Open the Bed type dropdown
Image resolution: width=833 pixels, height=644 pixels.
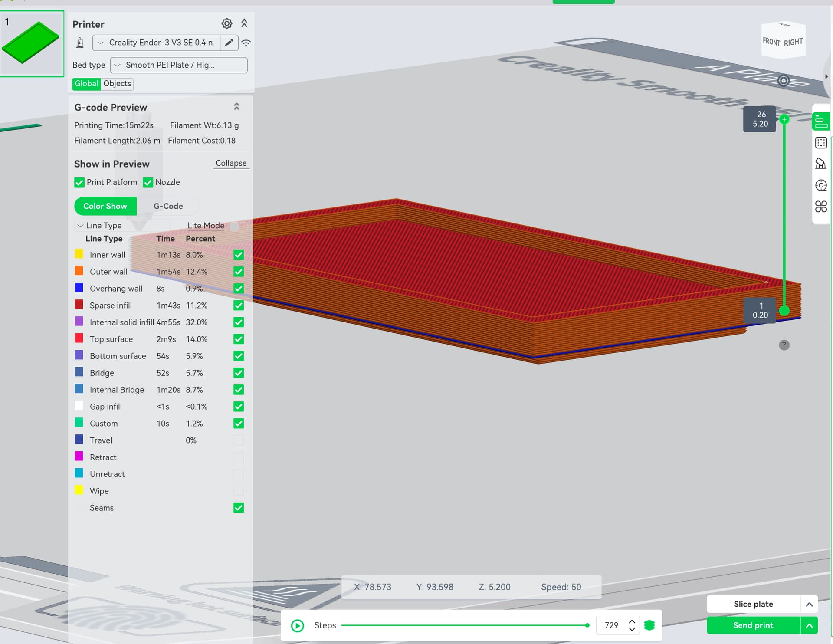click(179, 65)
